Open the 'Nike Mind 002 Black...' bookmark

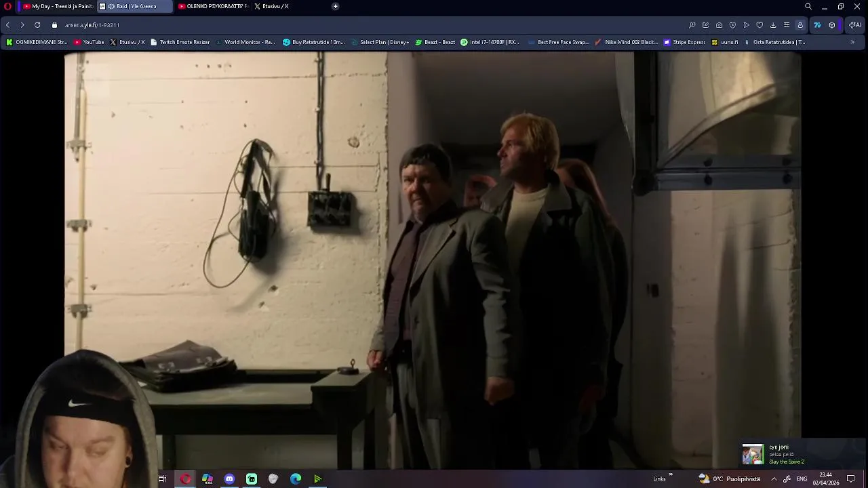click(626, 42)
